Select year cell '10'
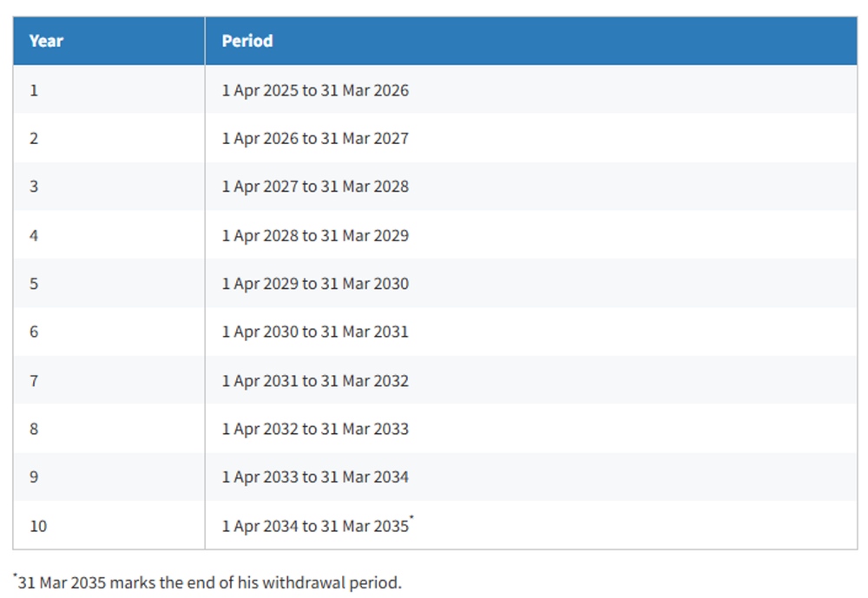This screenshot has height=598, width=868. click(x=109, y=525)
